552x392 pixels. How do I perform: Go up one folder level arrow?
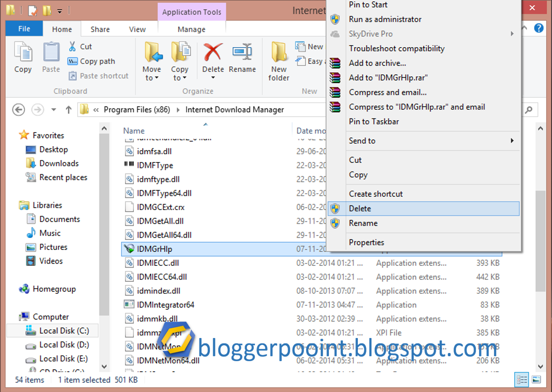click(68, 109)
